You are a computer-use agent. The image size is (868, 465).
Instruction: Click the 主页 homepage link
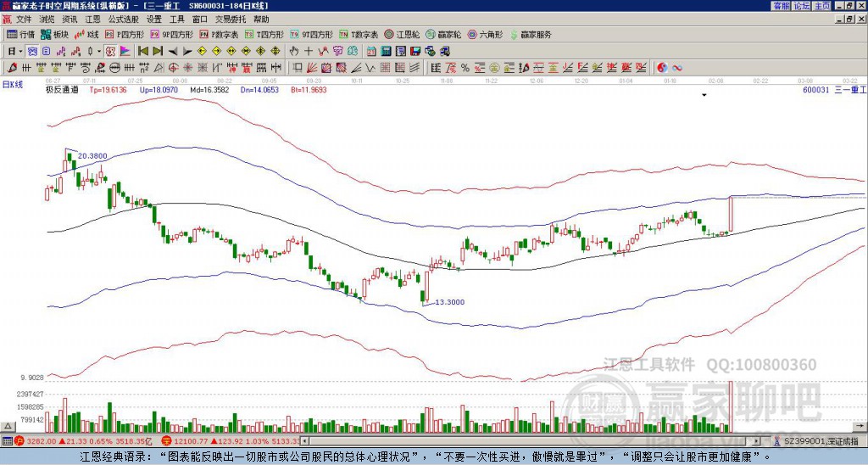(822, 6)
